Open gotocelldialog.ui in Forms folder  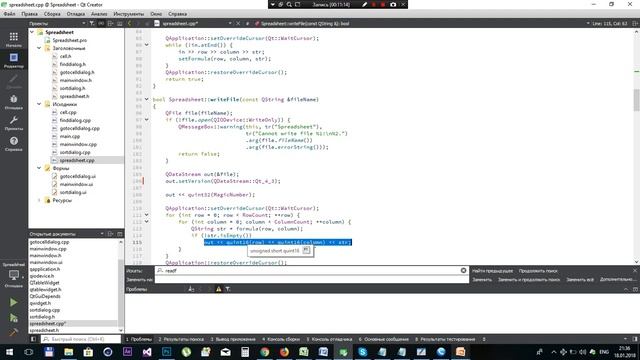pyautogui.click(x=78, y=176)
